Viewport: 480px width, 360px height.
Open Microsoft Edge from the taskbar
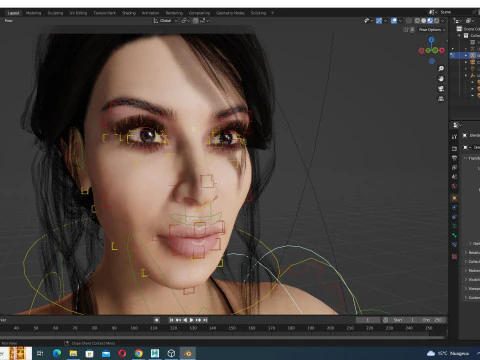click(x=57, y=353)
